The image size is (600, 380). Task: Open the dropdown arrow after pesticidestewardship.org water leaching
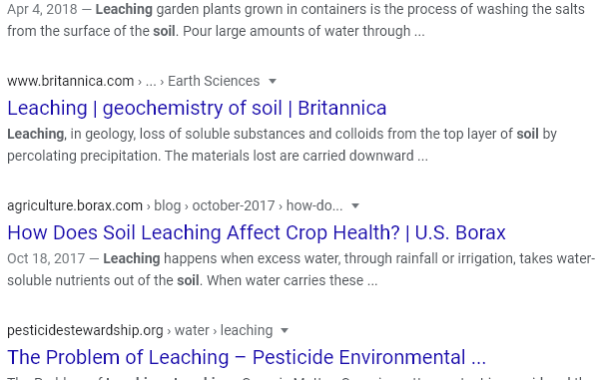(x=285, y=331)
